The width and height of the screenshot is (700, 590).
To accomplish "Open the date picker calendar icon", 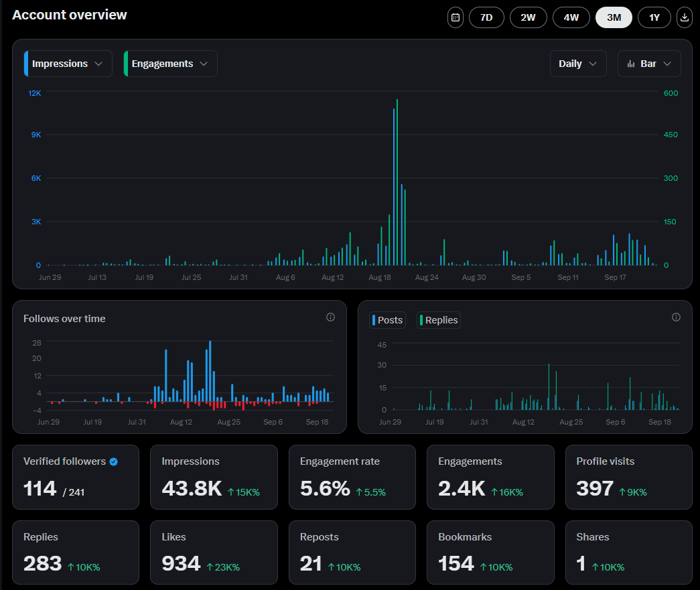I will point(455,17).
